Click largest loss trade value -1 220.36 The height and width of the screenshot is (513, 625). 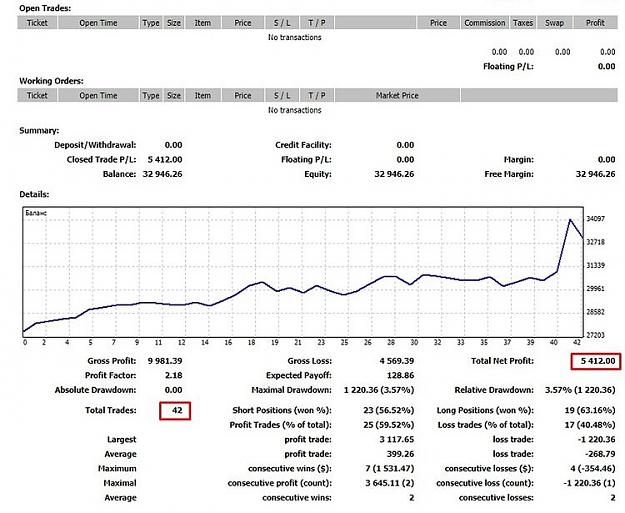597,440
